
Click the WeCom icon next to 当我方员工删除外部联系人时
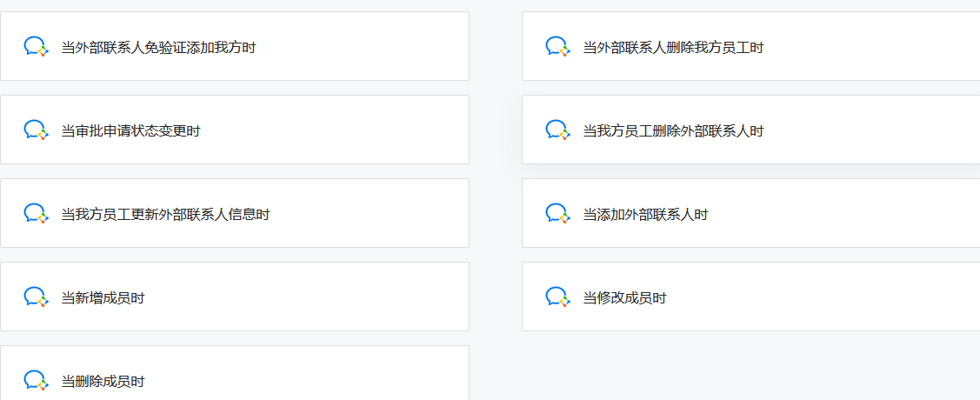tap(557, 130)
